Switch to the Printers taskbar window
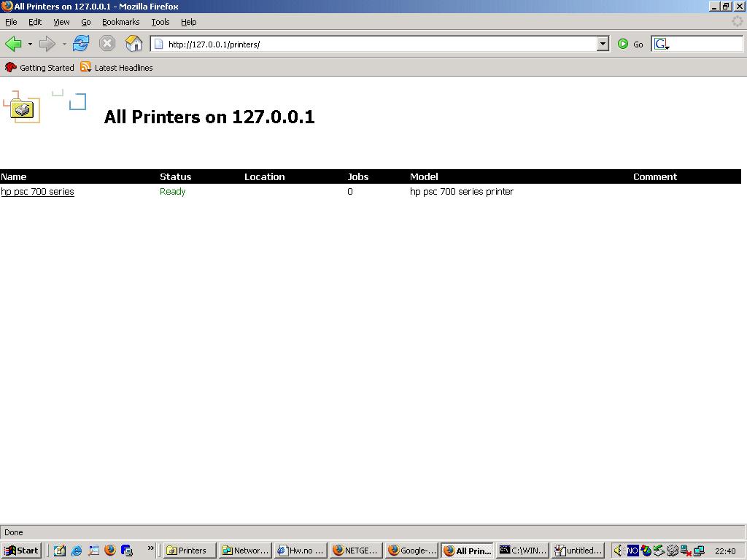This screenshot has width=747, height=560. point(190,551)
